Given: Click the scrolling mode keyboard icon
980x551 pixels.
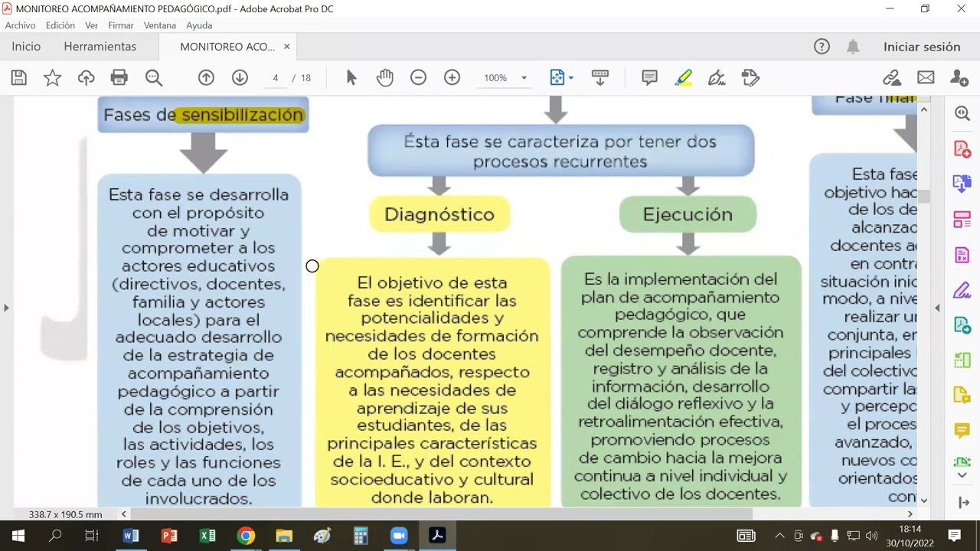Looking at the screenshot, I should click(x=600, y=77).
